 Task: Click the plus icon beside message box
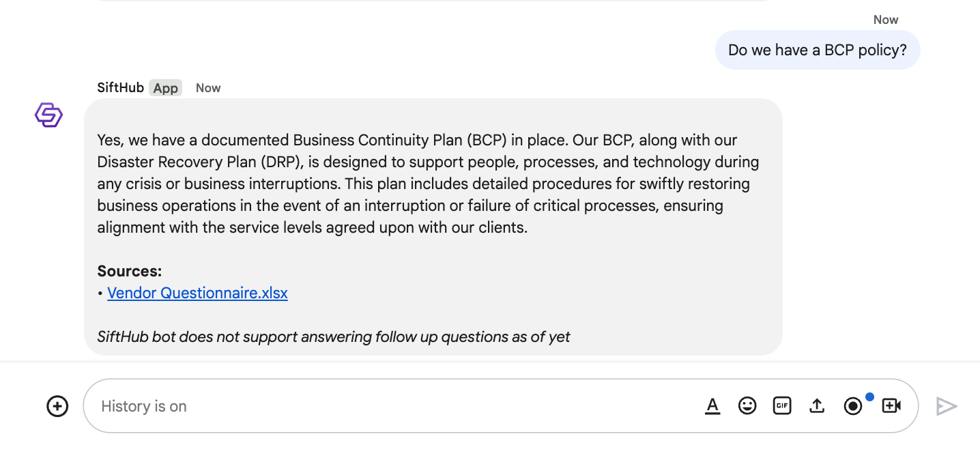pos(57,406)
